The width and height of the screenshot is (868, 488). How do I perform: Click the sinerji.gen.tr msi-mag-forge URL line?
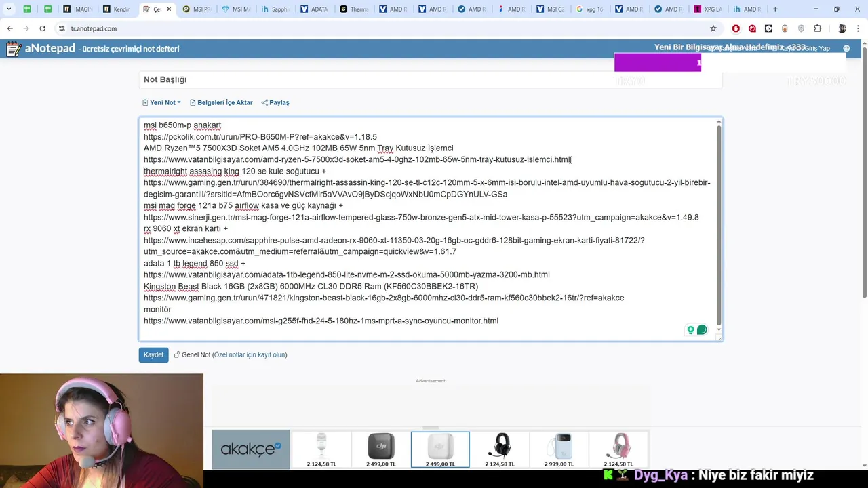tap(421, 217)
